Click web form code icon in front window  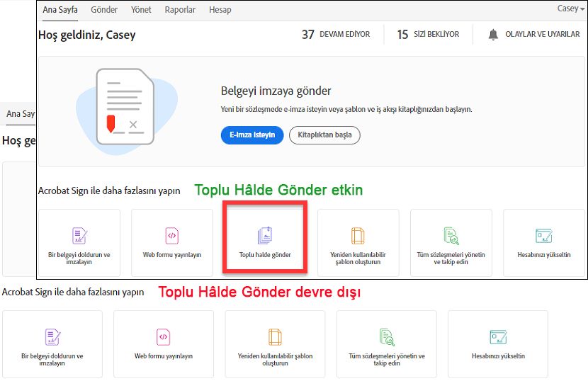point(172,236)
